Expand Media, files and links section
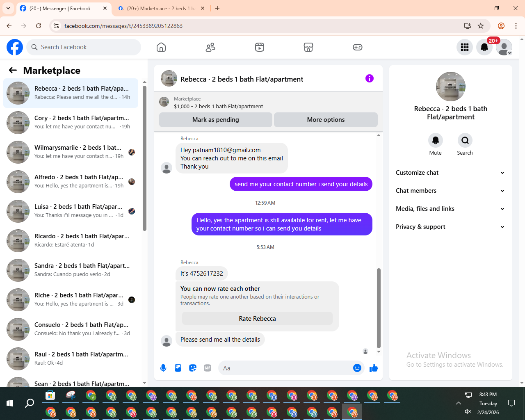The width and height of the screenshot is (525, 420). [450, 209]
